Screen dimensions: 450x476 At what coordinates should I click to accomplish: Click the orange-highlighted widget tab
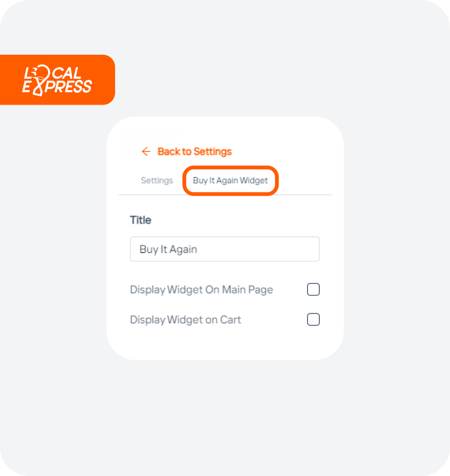click(230, 181)
